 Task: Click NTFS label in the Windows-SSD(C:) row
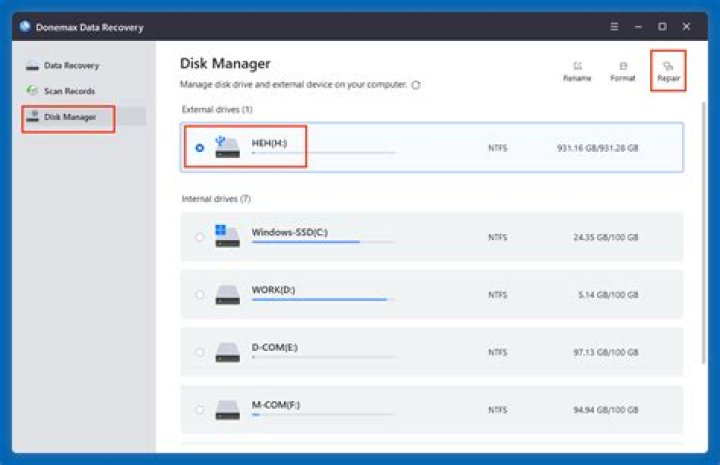pos(497,237)
